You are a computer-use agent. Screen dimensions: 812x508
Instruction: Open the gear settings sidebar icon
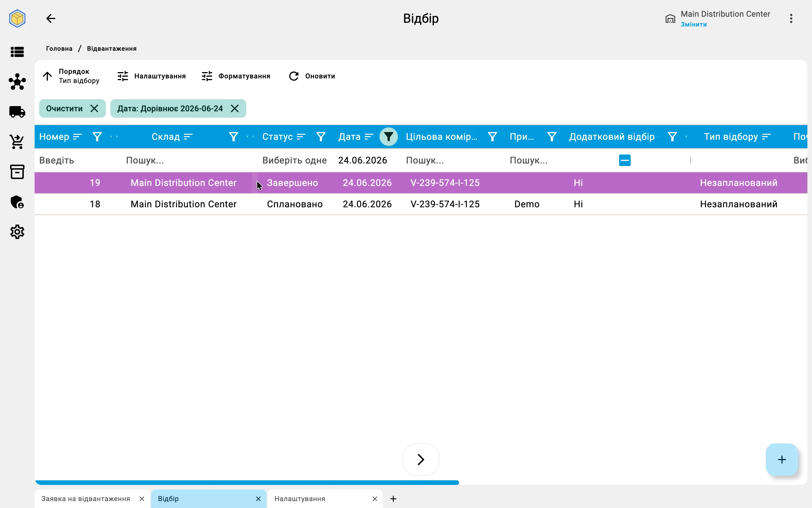[x=17, y=232]
